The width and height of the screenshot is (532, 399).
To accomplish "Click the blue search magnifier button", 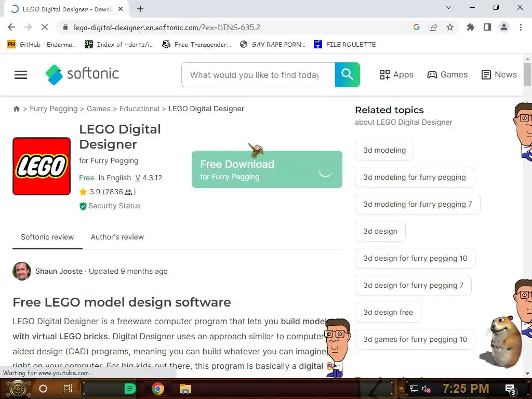I will [348, 75].
